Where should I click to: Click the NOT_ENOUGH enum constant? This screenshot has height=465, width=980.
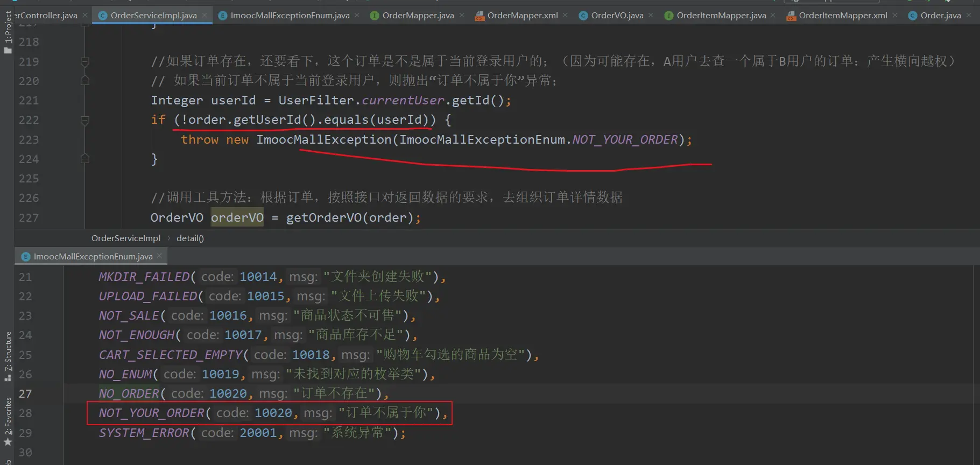137,335
